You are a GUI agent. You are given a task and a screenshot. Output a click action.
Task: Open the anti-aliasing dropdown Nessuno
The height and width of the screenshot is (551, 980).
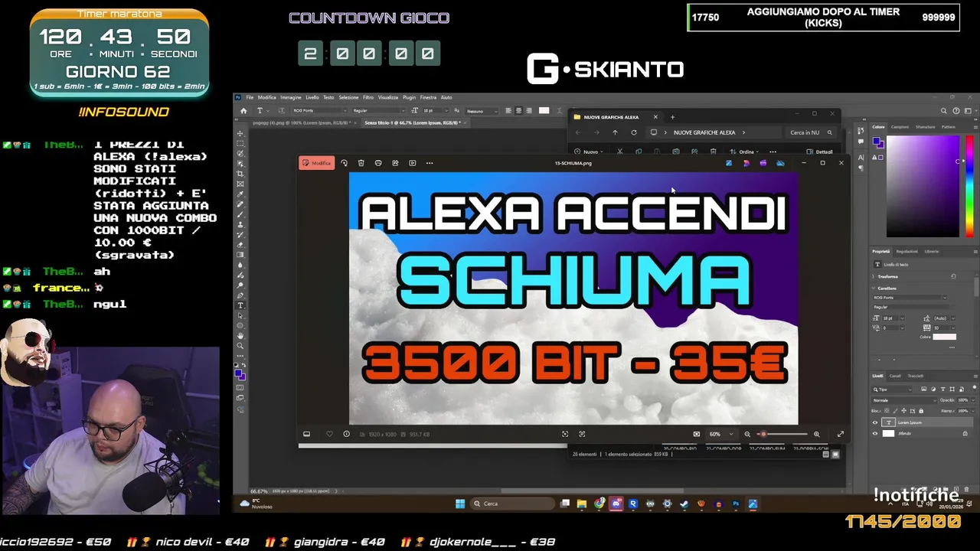tap(482, 111)
